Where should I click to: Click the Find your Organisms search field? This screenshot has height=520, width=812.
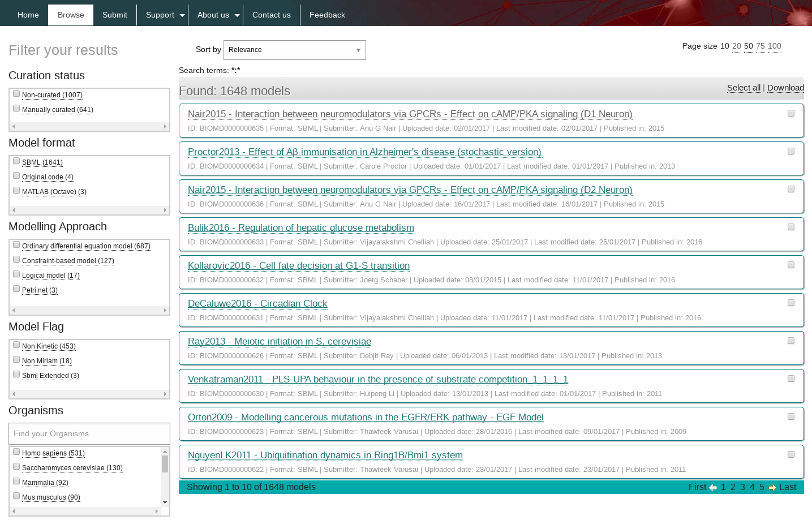[x=89, y=434]
